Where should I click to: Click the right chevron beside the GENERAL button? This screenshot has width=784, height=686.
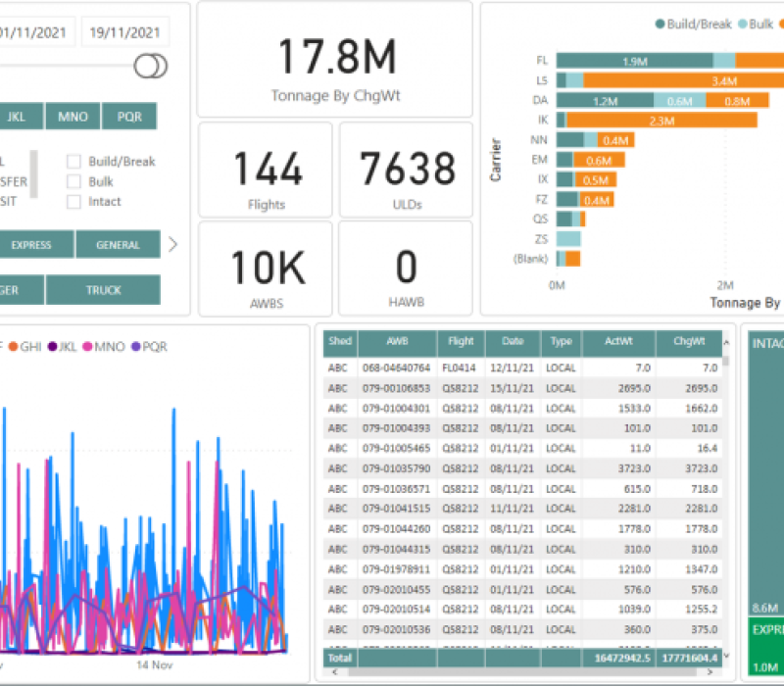173,245
